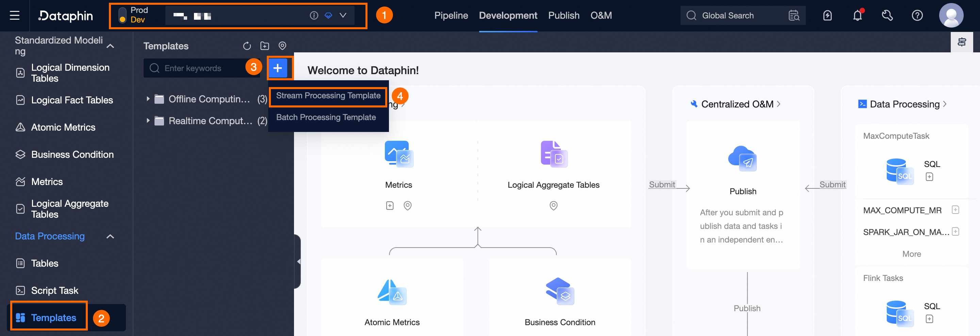Open the project selector dropdown chevron
The image size is (980, 336).
click(343, 15)
